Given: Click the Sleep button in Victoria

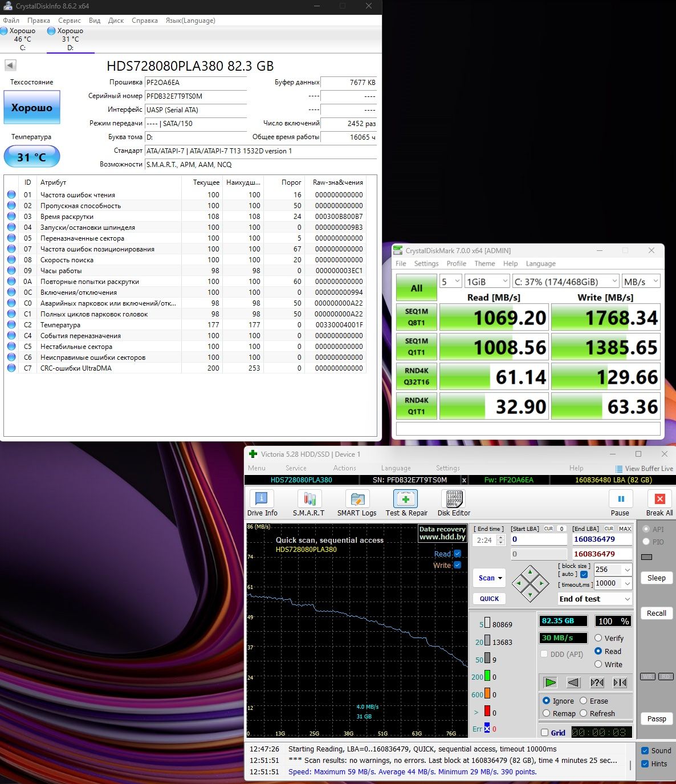Looking at the screenshot, I should tap(656, 578).
